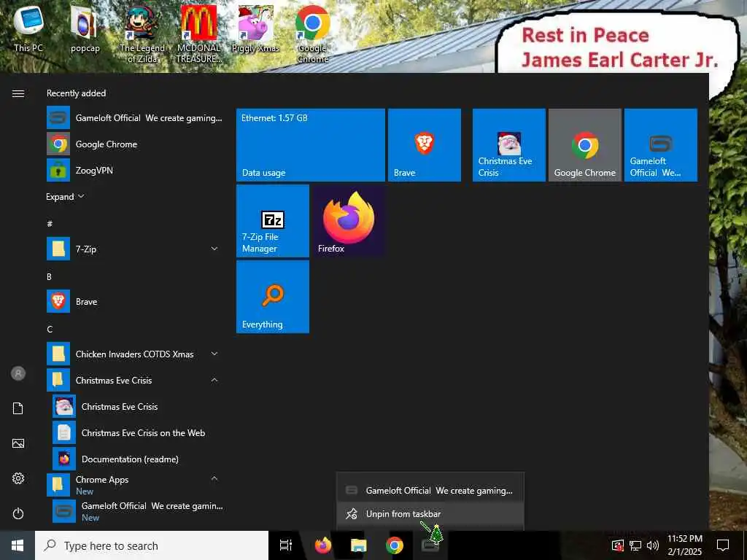Viewport: 747px width, 560px height.
Task: Open the Power options button
Action: coord(18,513)
